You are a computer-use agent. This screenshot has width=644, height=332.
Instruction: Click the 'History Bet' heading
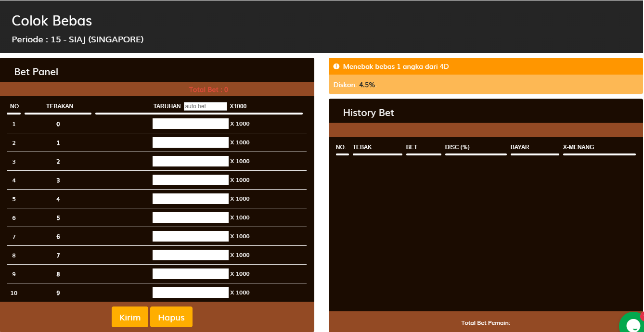[369, 113]
